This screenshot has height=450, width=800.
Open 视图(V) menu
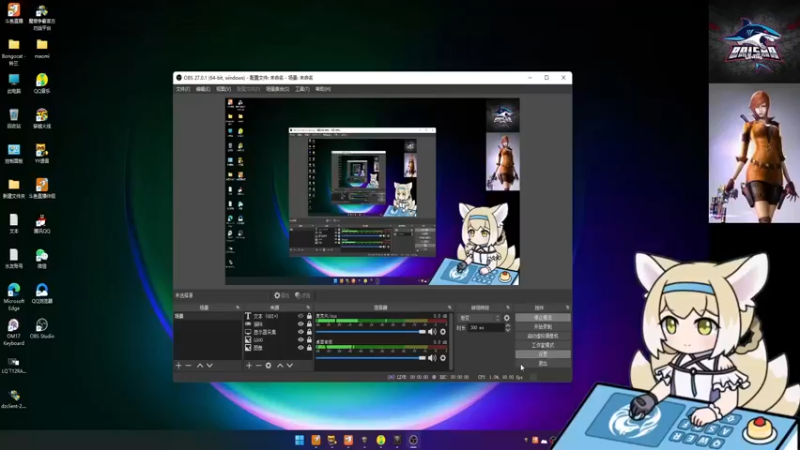223,89
